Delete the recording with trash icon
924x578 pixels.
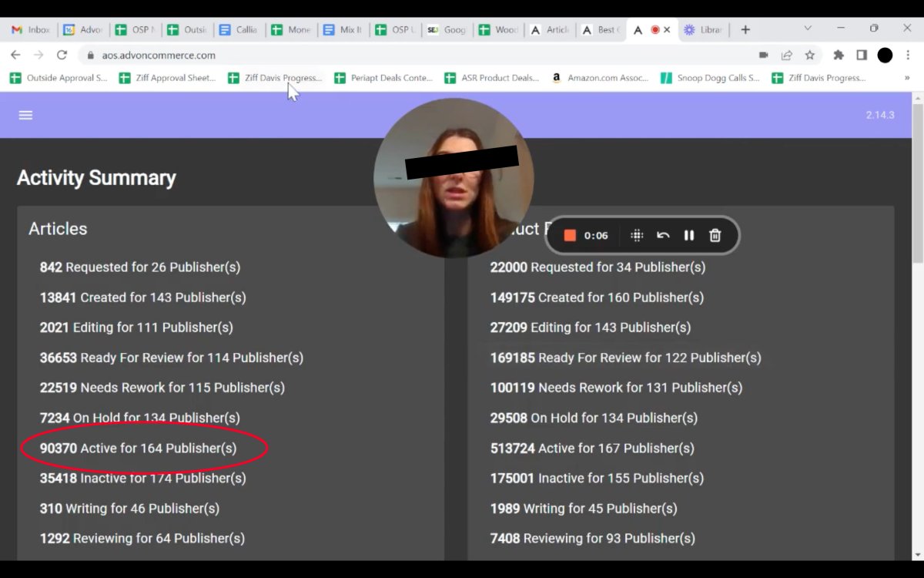click(x=715, y=236)
